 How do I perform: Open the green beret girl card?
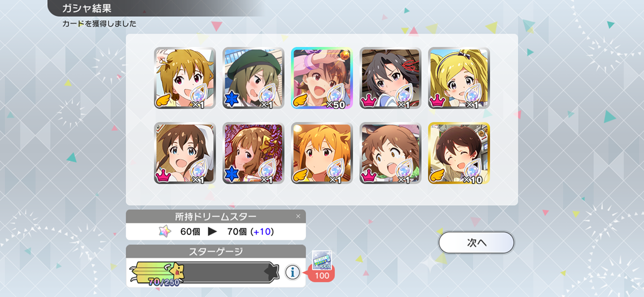pyautogui.click(x=253, y=78)
